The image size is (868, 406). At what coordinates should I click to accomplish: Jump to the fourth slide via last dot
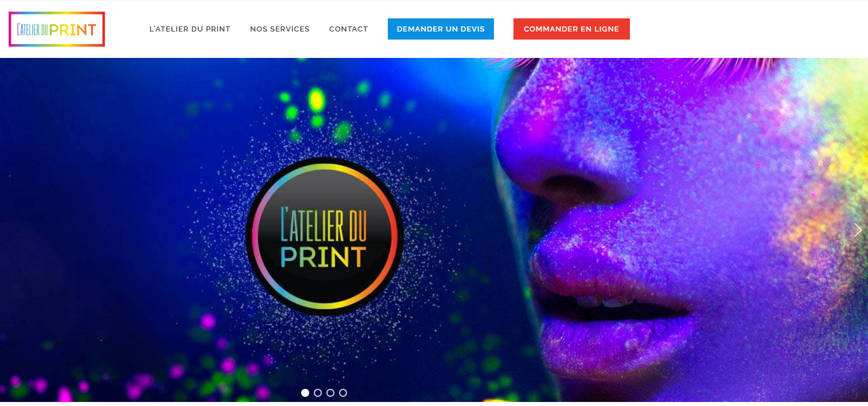[343, 393]
